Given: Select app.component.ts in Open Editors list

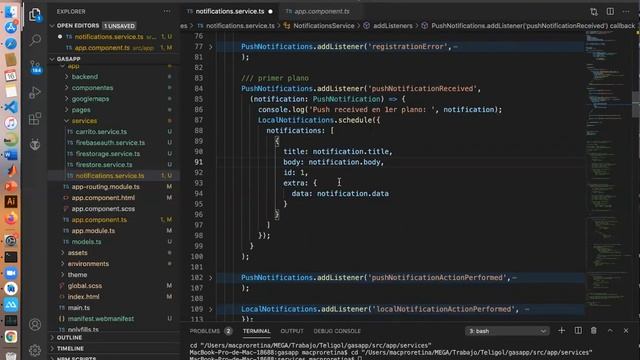Looking at the screenshot, I should (102, 48).
